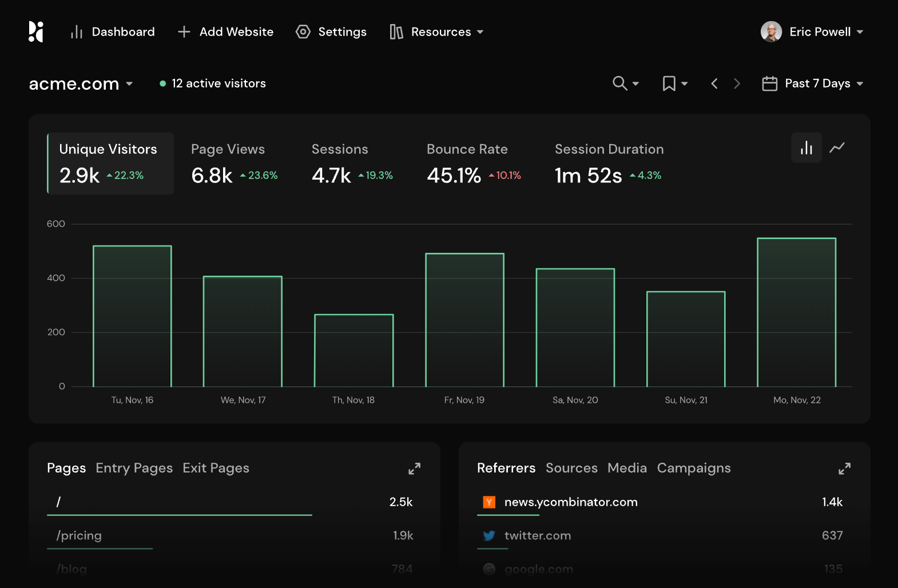This screenshot has height=588, width=898.
Task: Switch to the Entry Pages tab
Action: pyautogui.click(x=134, y=468)
